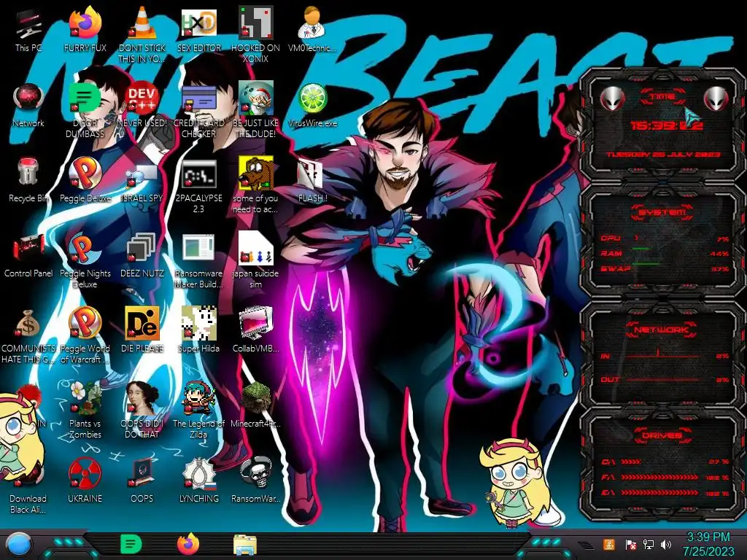Select the OOPS desktop icon
Screen dimensions: 747x560
coord(142,480)
